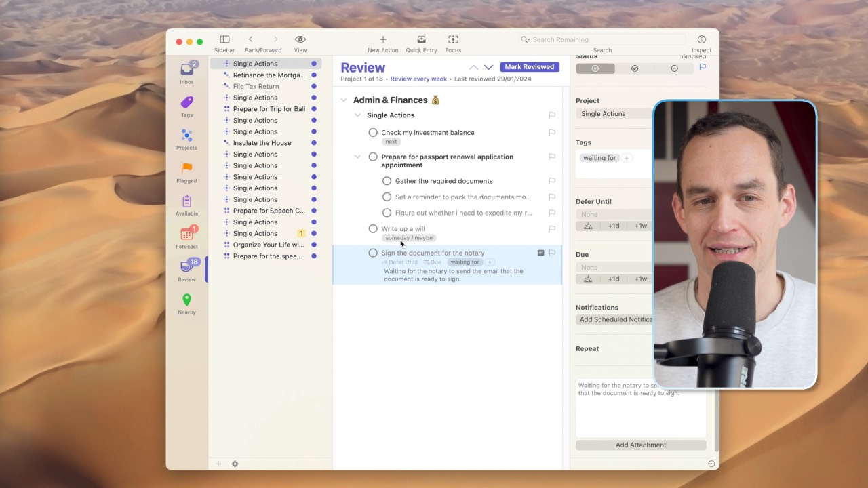Create a New Action from the toolbar
868x488 pixels.
[383, 39]
